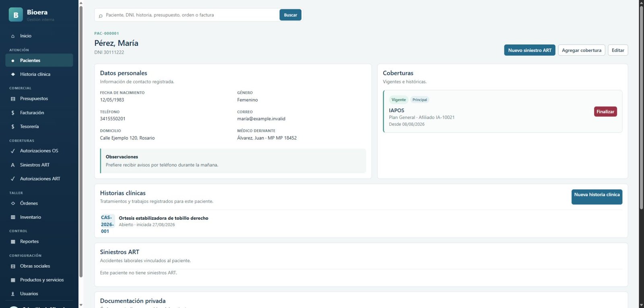Open Presupuestos in the sidebar
The width and height of the screenshot is (644, 308).
pyautogui.click(x=39, y=99)
